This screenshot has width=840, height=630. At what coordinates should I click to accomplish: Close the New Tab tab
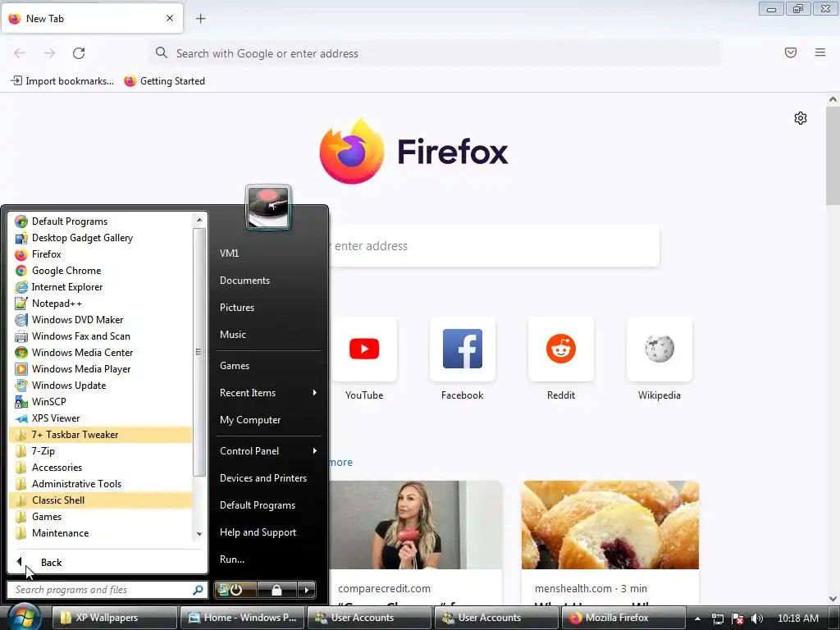[x=170, y=18]
